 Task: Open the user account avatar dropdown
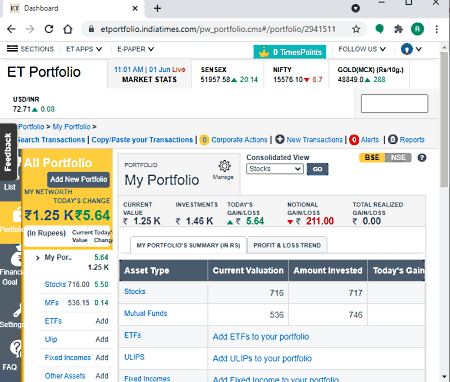(x=411, y=49)
